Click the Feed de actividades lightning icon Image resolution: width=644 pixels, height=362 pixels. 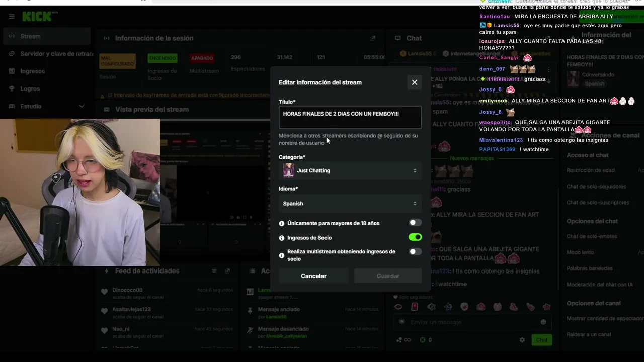[106, 271]
